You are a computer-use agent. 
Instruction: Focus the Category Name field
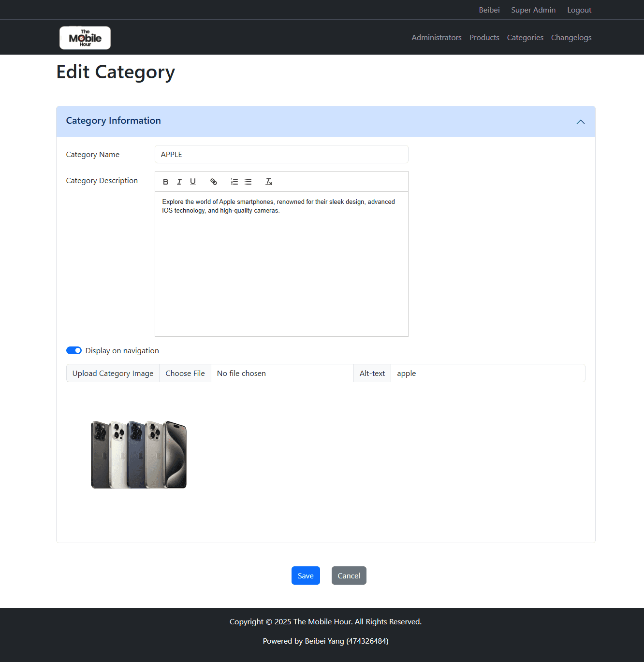281,154
